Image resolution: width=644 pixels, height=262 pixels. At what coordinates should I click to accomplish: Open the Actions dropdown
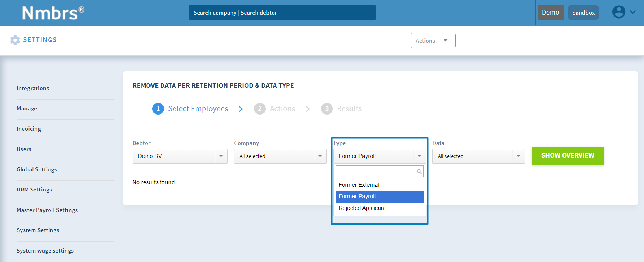[433, 41]
